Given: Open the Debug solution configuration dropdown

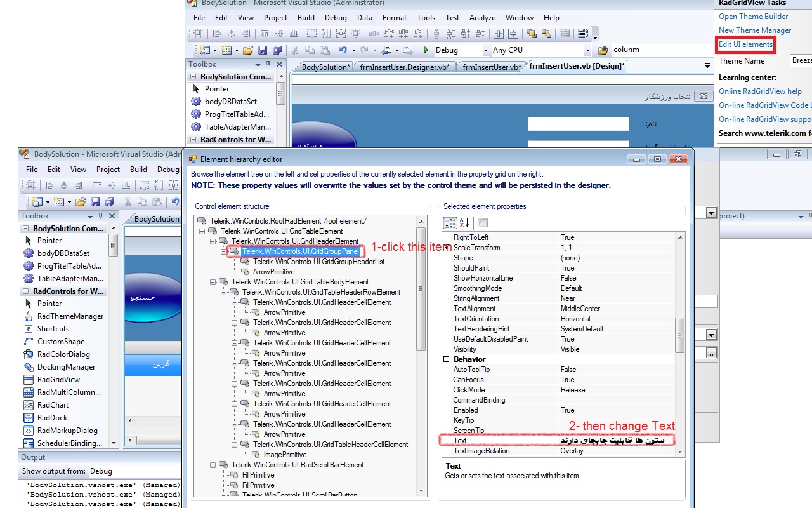Looking at the screenshot, I should pyautogui.click(x=486, y=50).
